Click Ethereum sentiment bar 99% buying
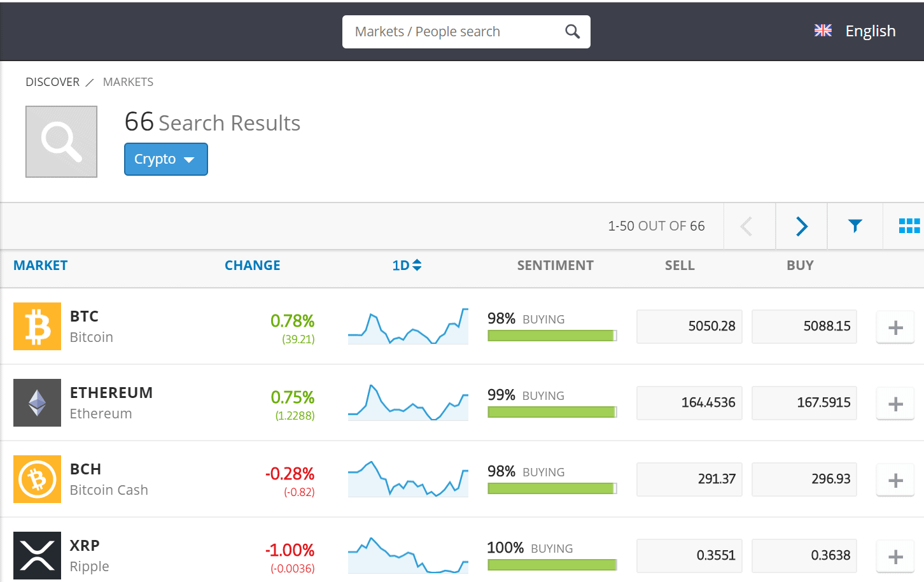Viewport: 924px width, 582px height. click(552, 412)
